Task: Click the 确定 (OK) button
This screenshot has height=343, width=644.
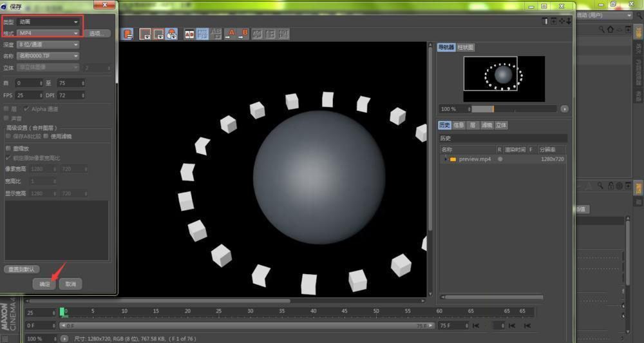Action: pyautogui.click(x=44, y=284)
